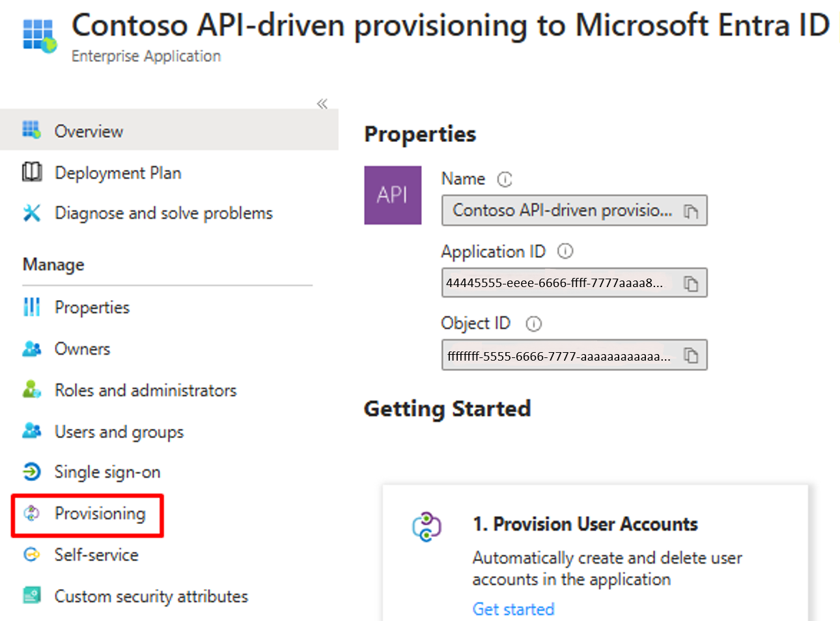Navigate to Users and groups
Image resolution: width=840 pixels, height=621 pixels.
tap(119, 432)
